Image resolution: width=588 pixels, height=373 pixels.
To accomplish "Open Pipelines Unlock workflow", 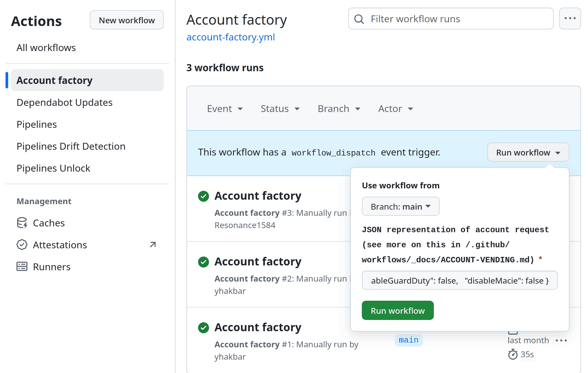I will pyautogui.click(x=53, y=168).
